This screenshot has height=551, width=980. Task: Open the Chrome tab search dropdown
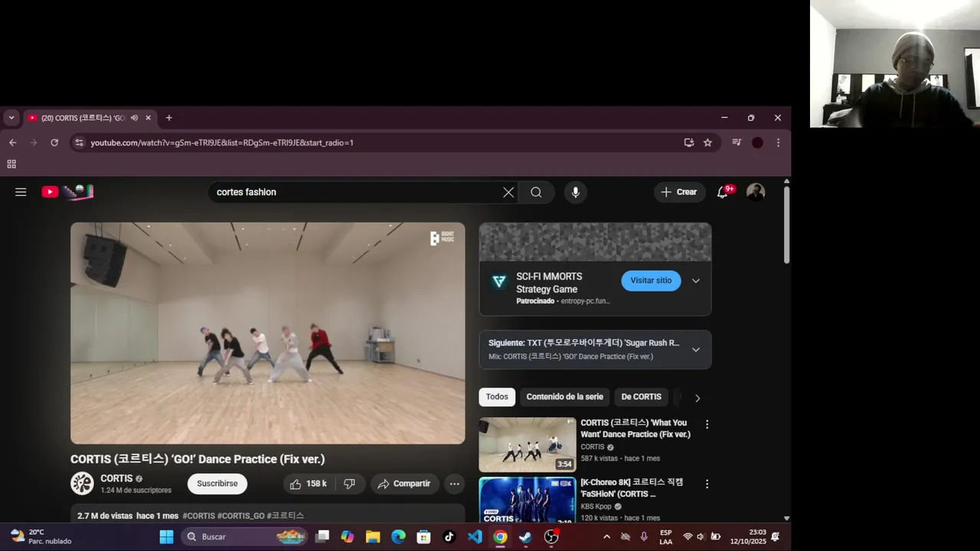coord(11,118)
